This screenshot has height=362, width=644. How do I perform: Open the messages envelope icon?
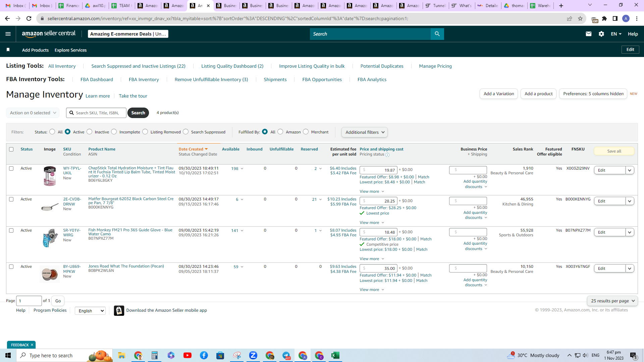pos(588,34)
